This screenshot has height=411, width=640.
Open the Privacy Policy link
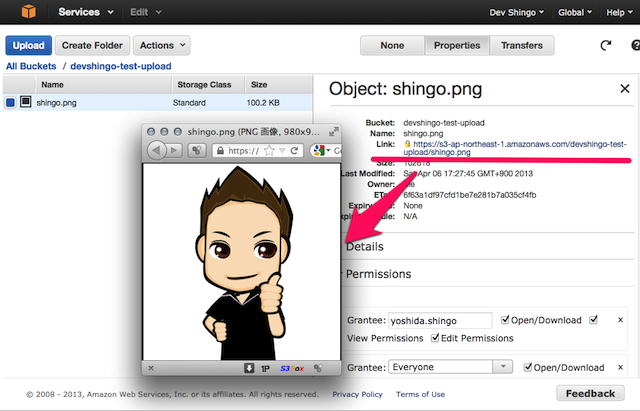357,394
